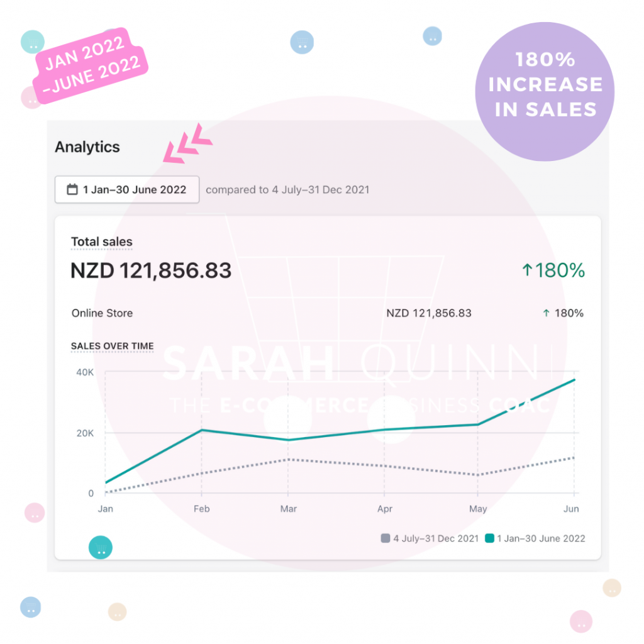Click the SALES OVER TIME heading

[112, 347]
